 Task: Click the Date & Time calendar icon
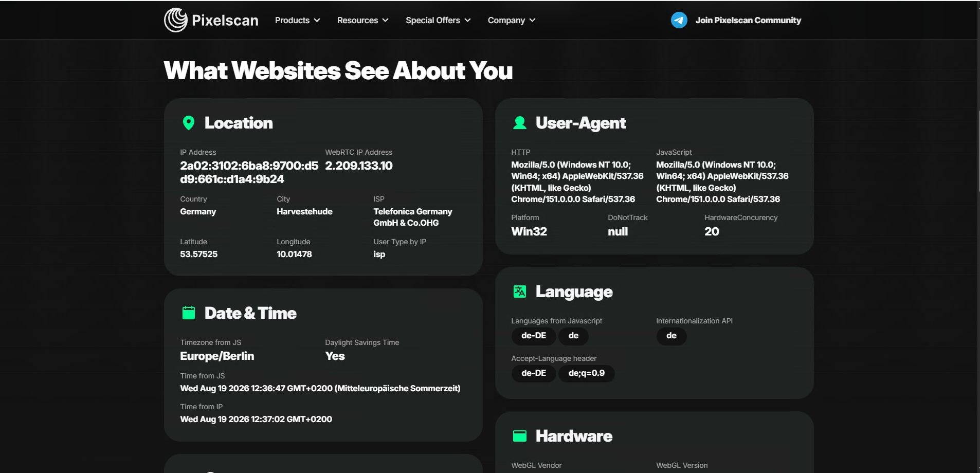point(189,313)
